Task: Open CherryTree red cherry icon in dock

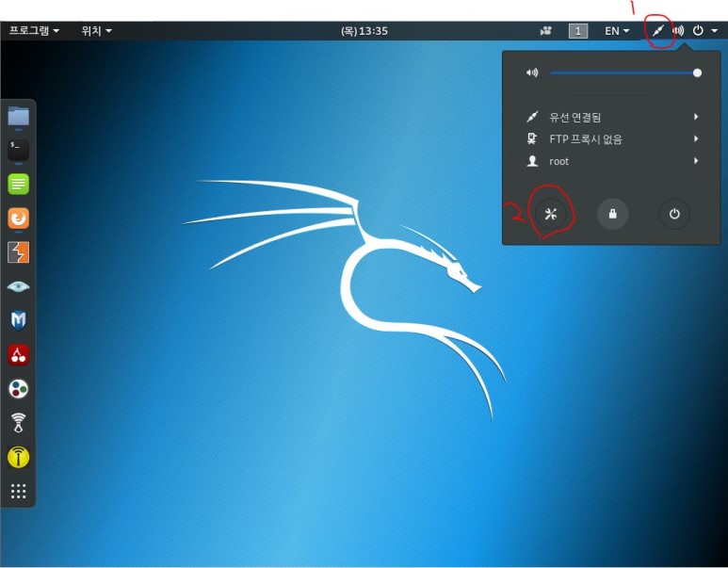Action: [x=19, y=355]
